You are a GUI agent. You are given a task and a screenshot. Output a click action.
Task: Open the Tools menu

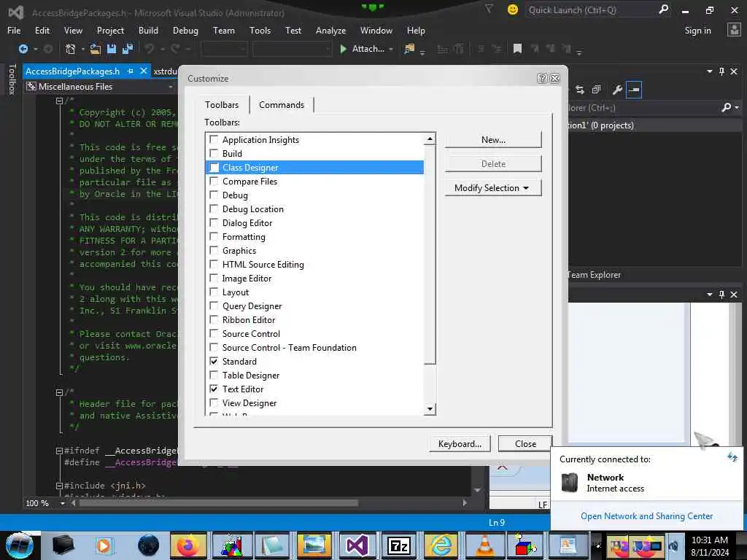260,31
